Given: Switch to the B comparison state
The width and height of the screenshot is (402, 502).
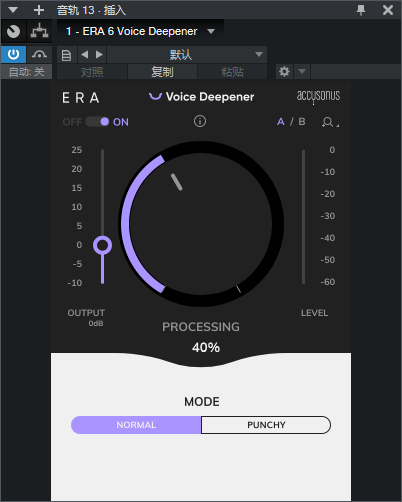Looking at the screenshot, I should [302, 122].
